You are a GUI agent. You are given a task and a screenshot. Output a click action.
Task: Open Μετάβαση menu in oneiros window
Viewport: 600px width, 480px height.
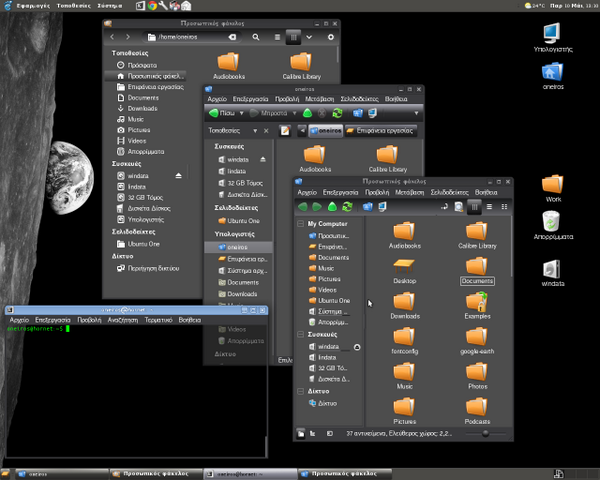(x=320, y=99)
